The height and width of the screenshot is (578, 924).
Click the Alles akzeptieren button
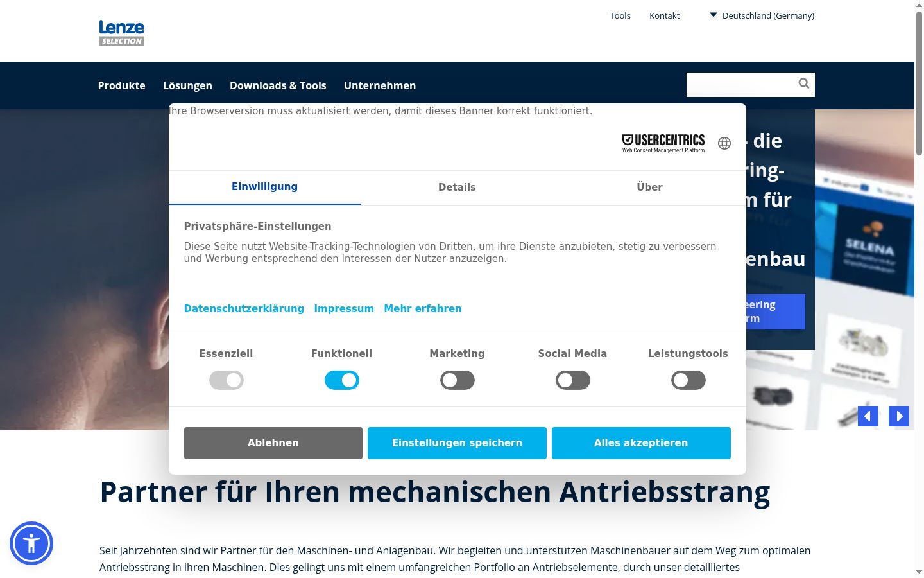641,443
